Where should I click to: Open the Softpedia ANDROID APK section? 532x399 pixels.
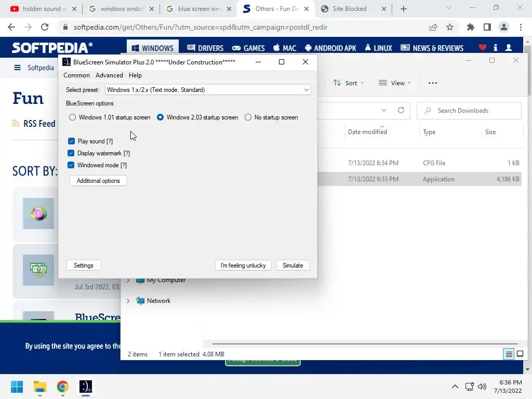pyautogui.click(x=330, y=48)
